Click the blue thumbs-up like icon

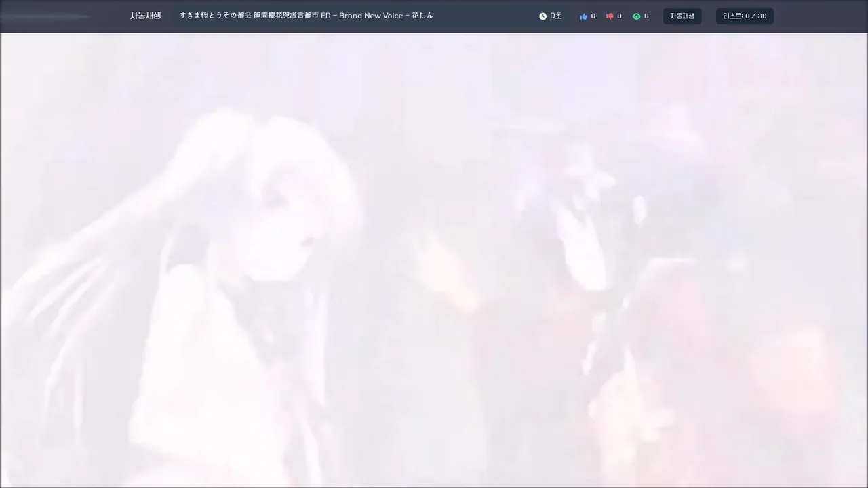click(583, 16)
